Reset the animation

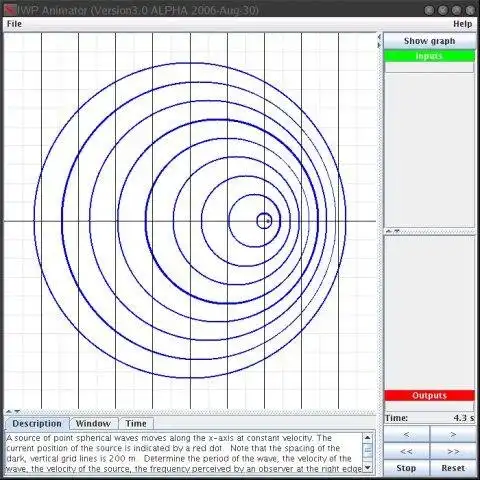tap(453, 468)
